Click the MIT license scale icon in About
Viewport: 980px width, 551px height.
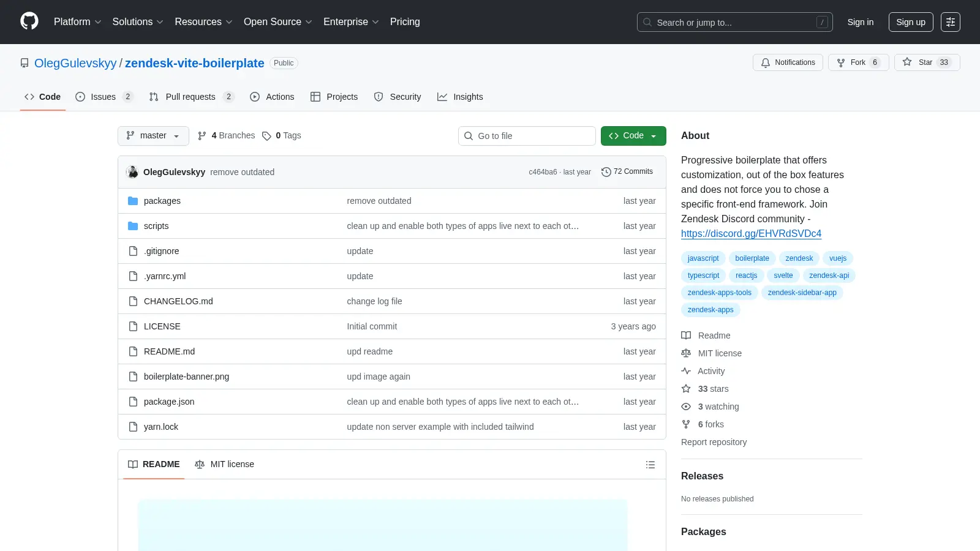tap(686, 353)
